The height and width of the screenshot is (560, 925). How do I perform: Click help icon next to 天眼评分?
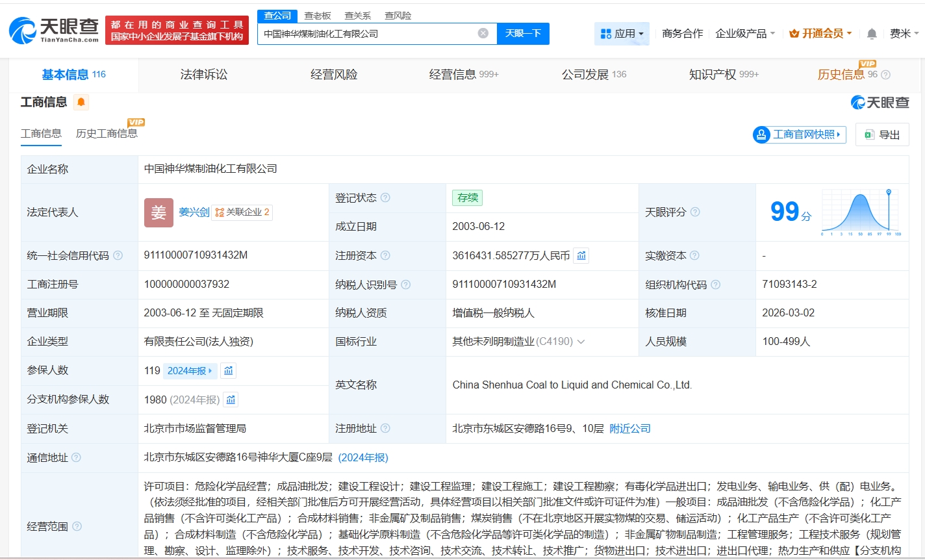pyautogui.click(x=695, y=212)
